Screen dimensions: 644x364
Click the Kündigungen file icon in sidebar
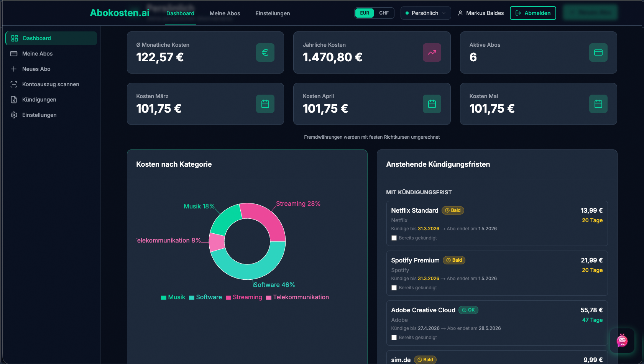14,100
